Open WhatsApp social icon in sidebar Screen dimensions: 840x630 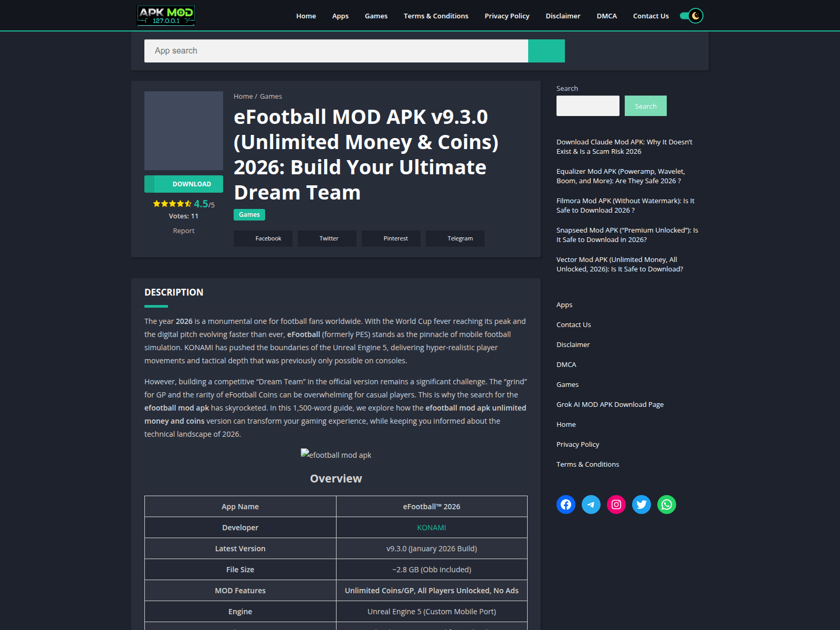coord(667,505)
